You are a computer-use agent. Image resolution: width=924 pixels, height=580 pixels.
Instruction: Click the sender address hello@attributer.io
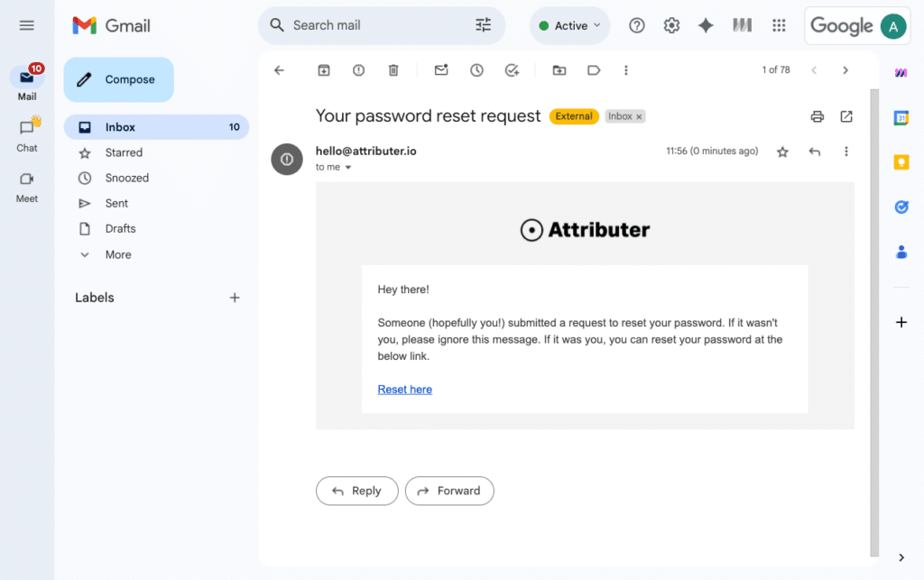[x=366, y=151]
